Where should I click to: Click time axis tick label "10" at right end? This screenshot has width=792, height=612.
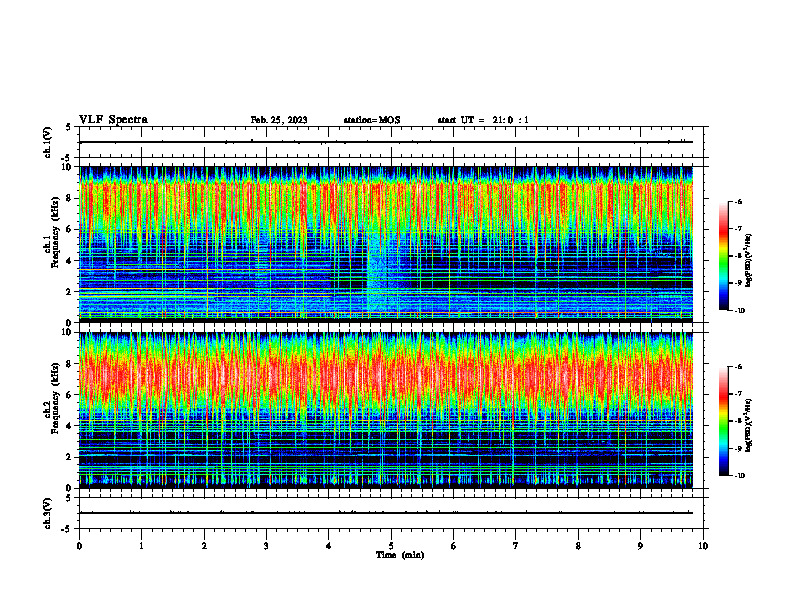tap(703, 546)
